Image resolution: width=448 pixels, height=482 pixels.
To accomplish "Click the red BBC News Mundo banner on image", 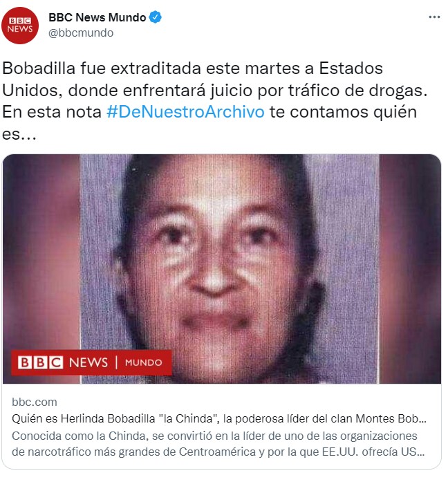I will (x=91, y=362).
